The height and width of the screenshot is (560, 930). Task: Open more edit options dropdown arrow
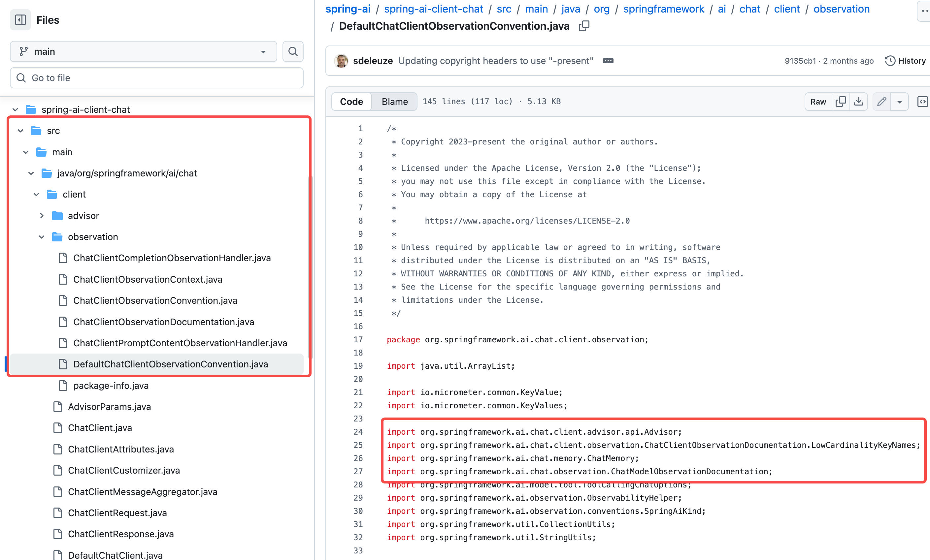pyautogui.click(x=899, y=102)
